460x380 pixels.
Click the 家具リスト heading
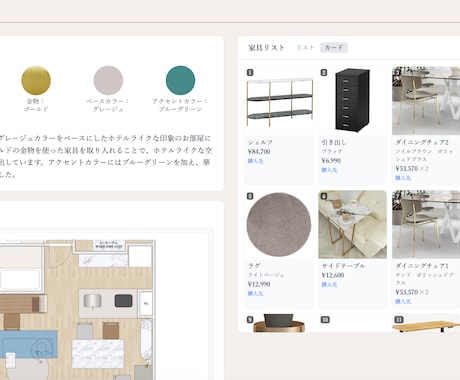tap(266, 48)
